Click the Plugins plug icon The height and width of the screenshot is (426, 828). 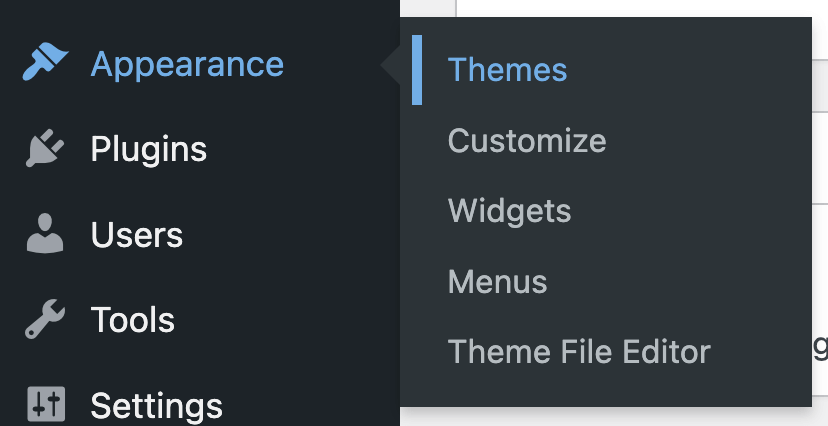[45, 149]
